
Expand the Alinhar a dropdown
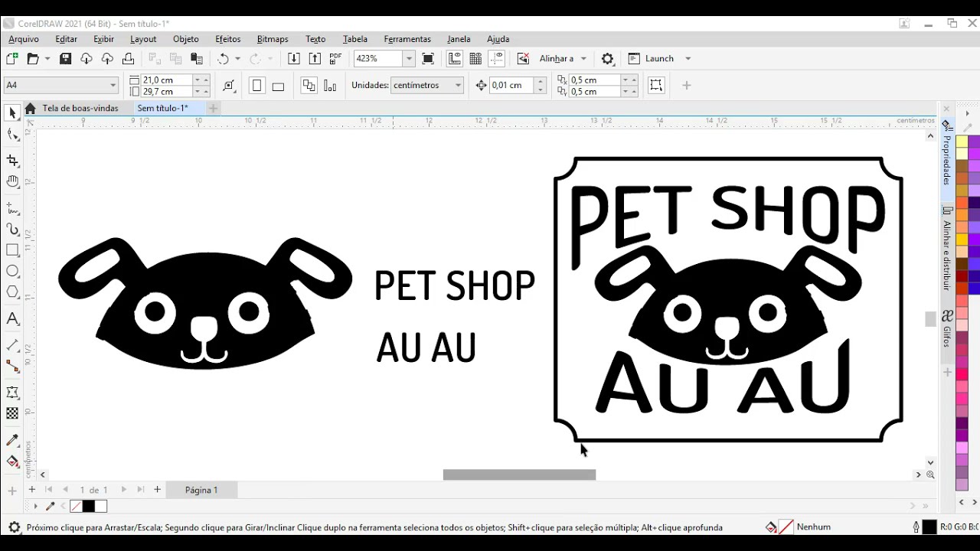pyautogui.click(x=583, y=58)
